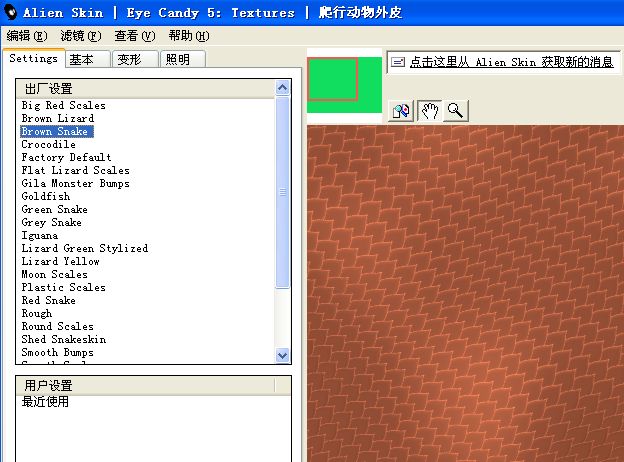
Task: Select the Brown Lizard preset
Action: pos(58,119)
